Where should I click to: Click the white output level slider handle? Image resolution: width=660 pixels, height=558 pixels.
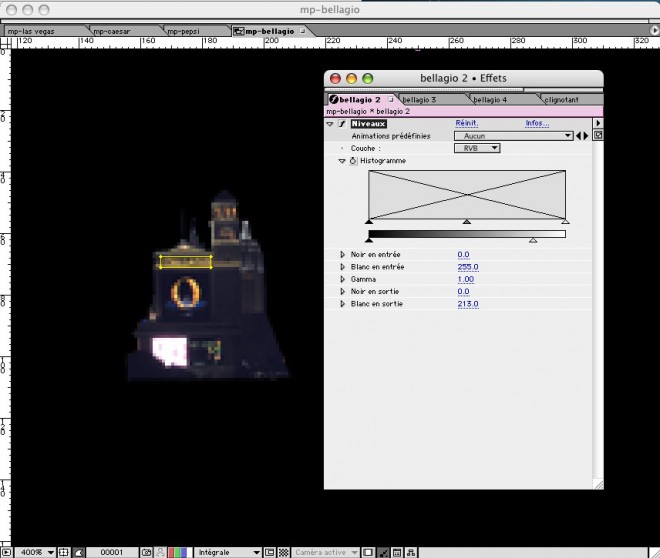click(533, 240)
